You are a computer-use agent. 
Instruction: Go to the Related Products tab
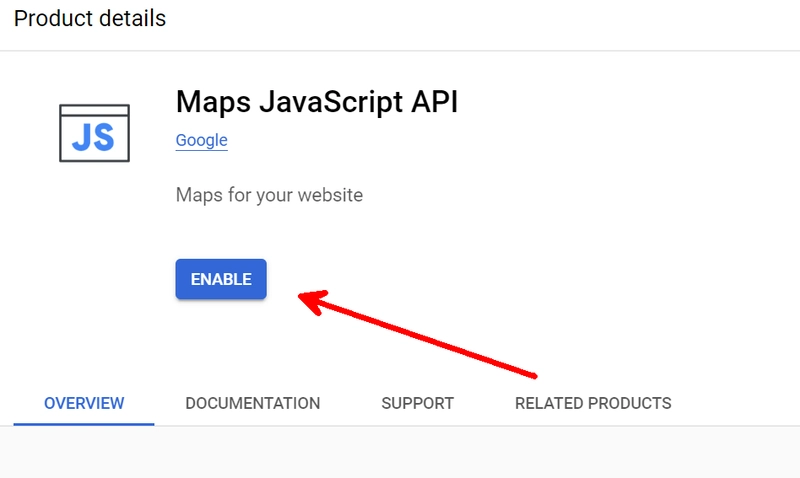tap(593, 404)
